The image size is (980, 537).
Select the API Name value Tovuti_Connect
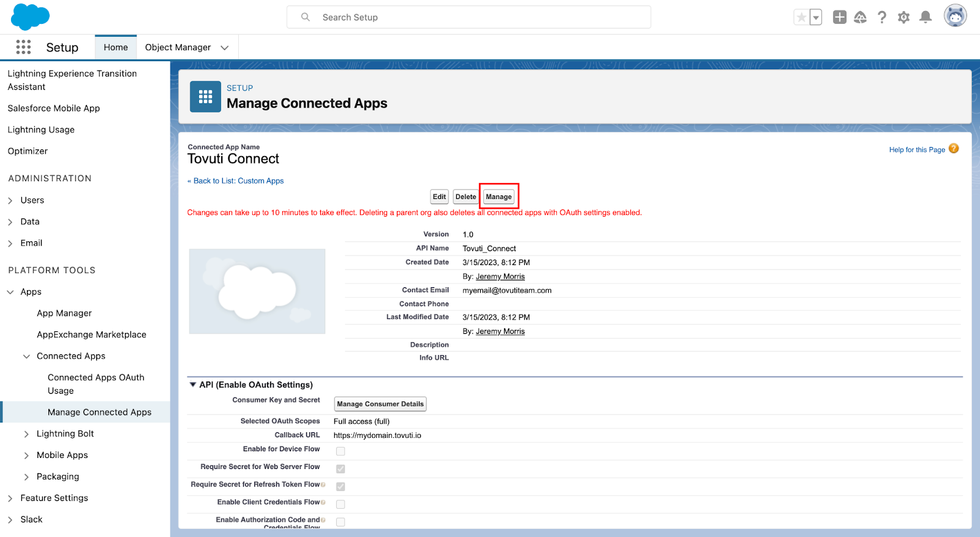[x=489, y=249]
